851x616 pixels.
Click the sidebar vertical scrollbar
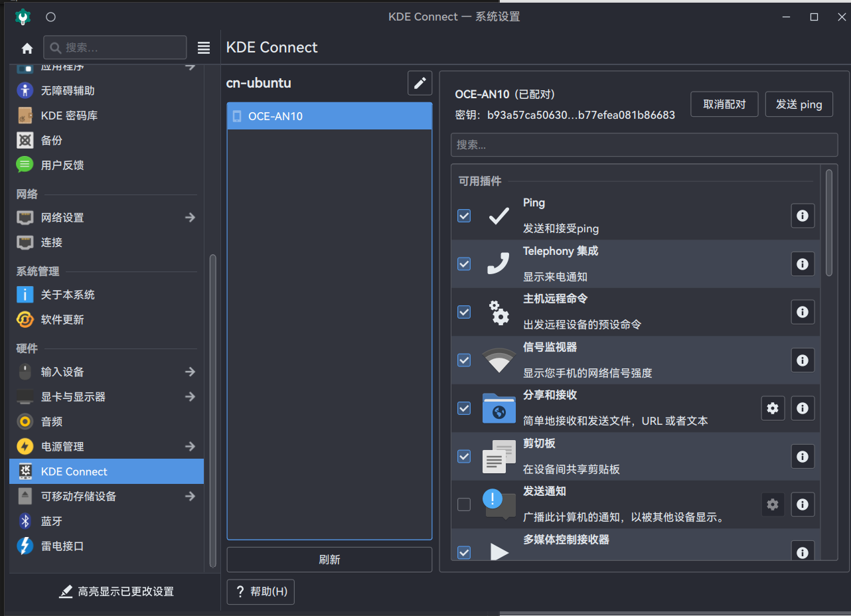[212, 410]
